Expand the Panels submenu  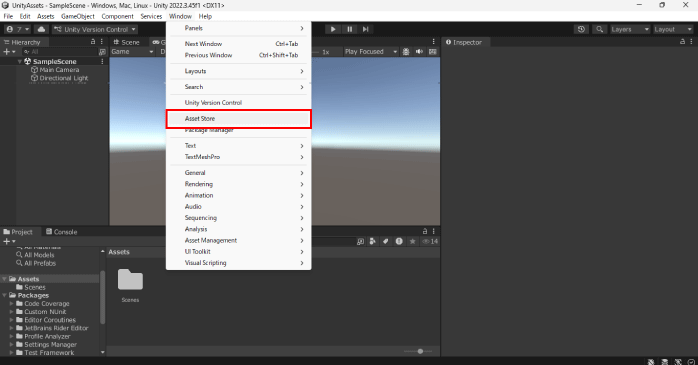(239, 28)
